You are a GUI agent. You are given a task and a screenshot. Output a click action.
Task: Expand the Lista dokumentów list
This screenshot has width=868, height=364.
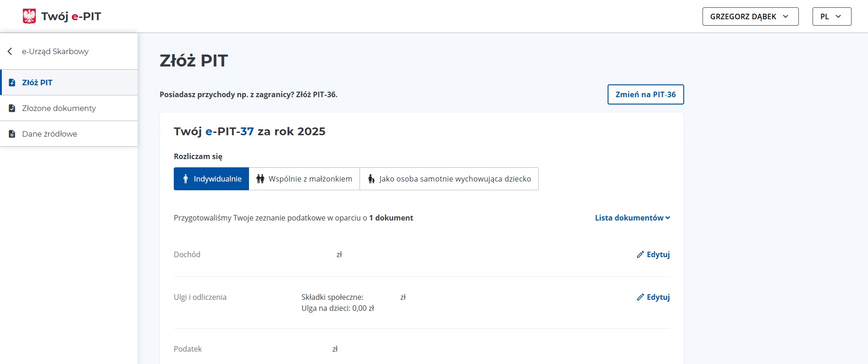coord(632,218)
